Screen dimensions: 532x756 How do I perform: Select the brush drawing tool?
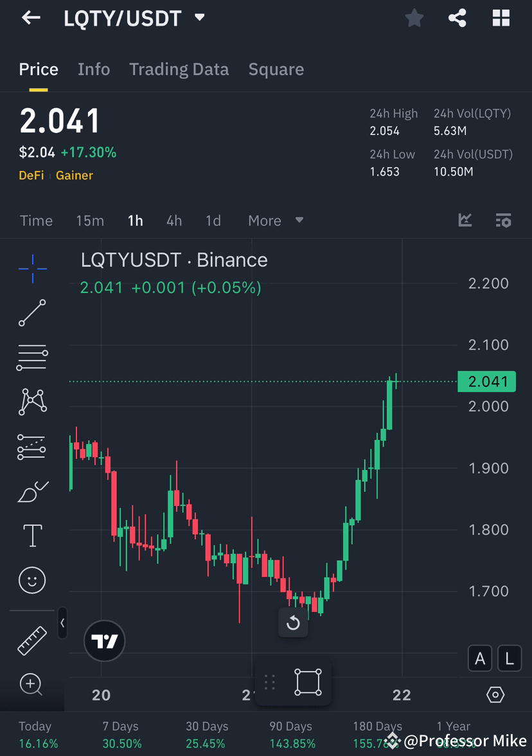click(31, 491)
